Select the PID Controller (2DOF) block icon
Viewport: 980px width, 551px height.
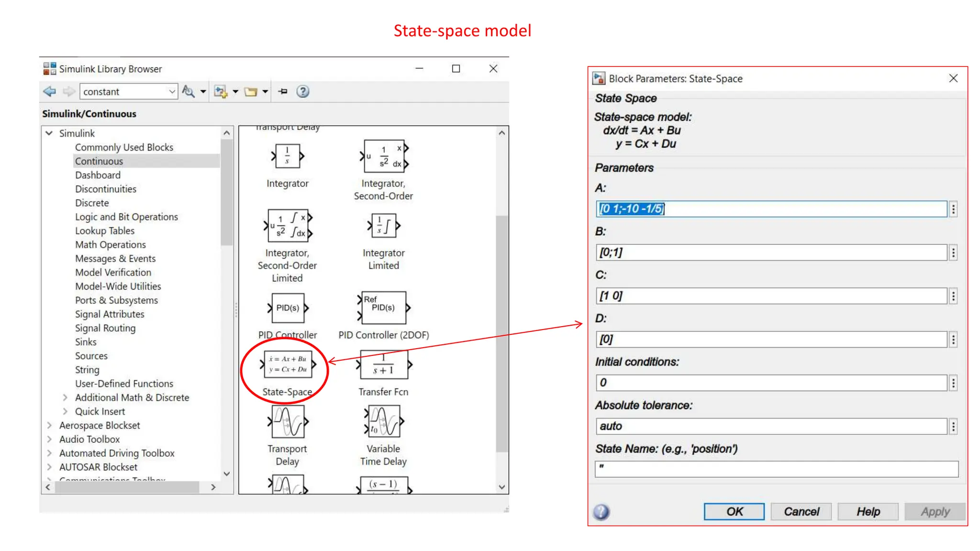point(384,308)
